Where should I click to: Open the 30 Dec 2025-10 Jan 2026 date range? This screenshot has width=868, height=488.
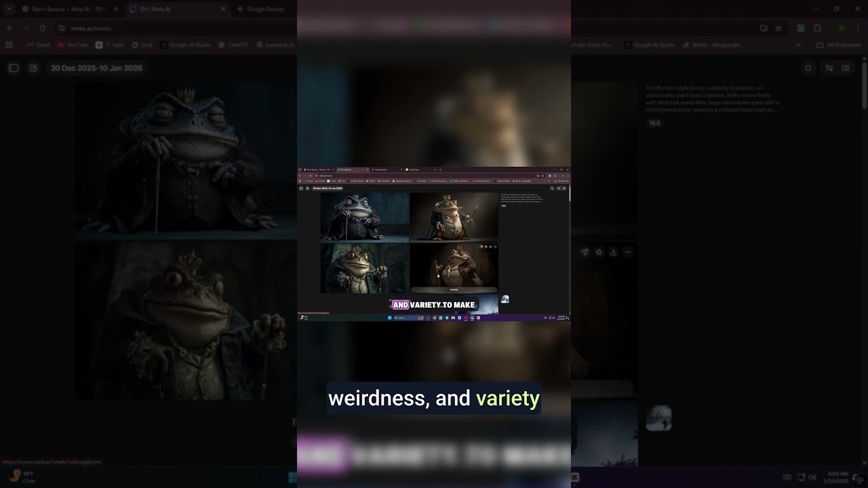point(96,68)
